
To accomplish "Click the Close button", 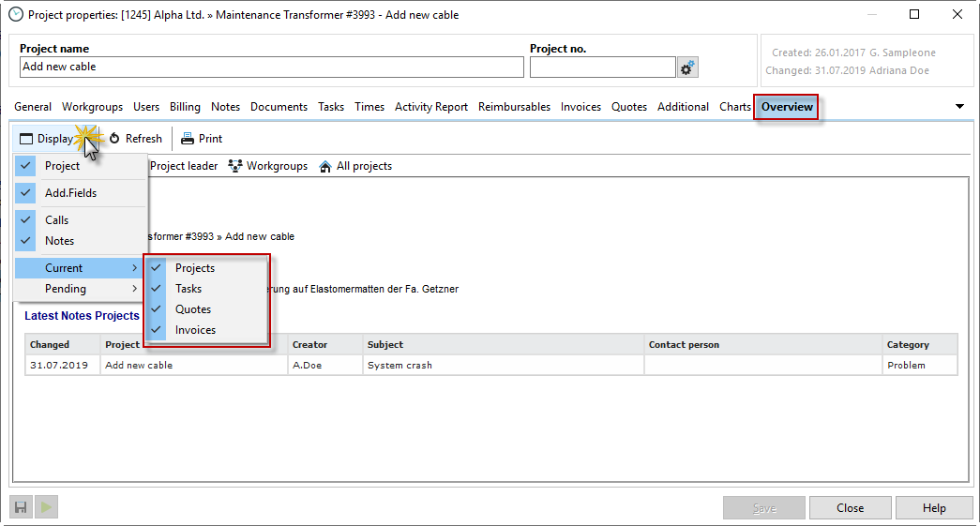I will [850, 507].
